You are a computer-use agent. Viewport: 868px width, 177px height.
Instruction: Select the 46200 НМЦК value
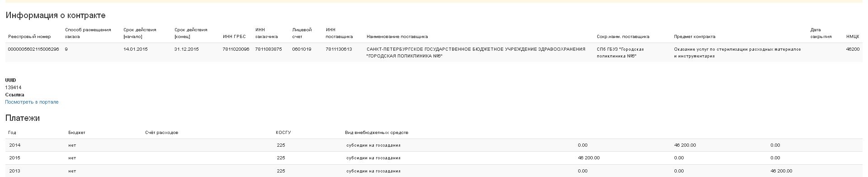click(x=853, y=49)
